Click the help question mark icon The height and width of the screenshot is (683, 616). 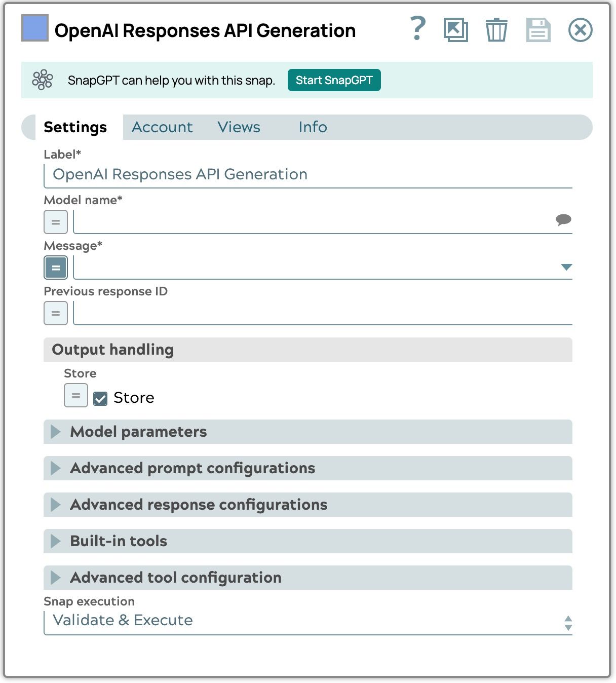[x=417, y=29]
